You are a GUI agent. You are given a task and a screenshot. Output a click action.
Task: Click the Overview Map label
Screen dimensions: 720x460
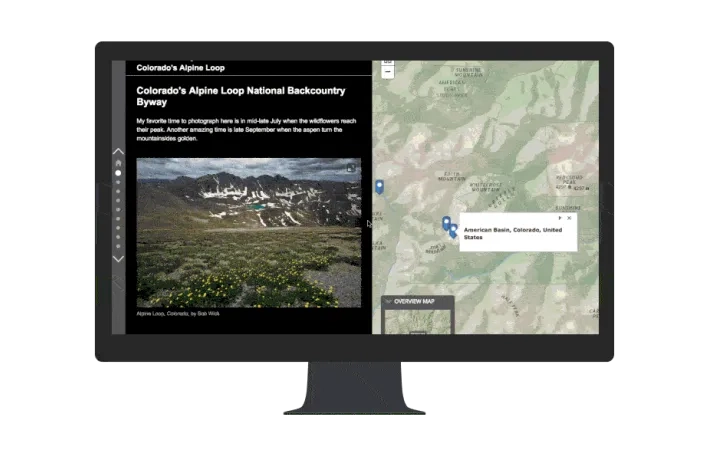coord(414,301)
